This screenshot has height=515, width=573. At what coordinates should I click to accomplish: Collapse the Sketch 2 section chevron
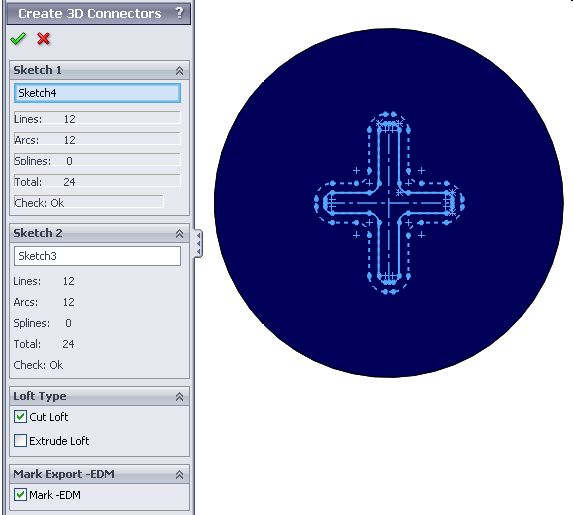179,234
